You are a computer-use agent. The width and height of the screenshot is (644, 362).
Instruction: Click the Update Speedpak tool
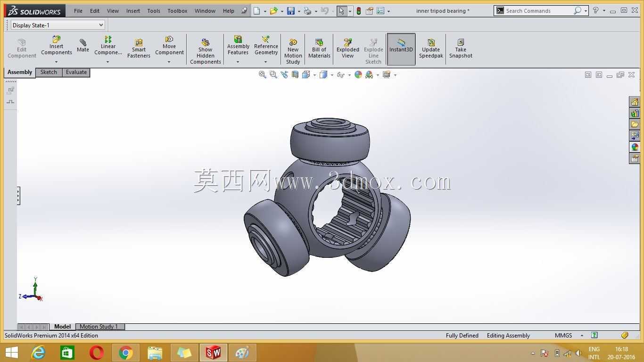[431, 49]
